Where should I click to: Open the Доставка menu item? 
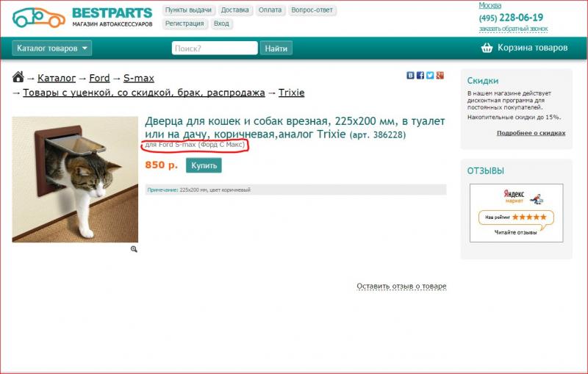234,10
